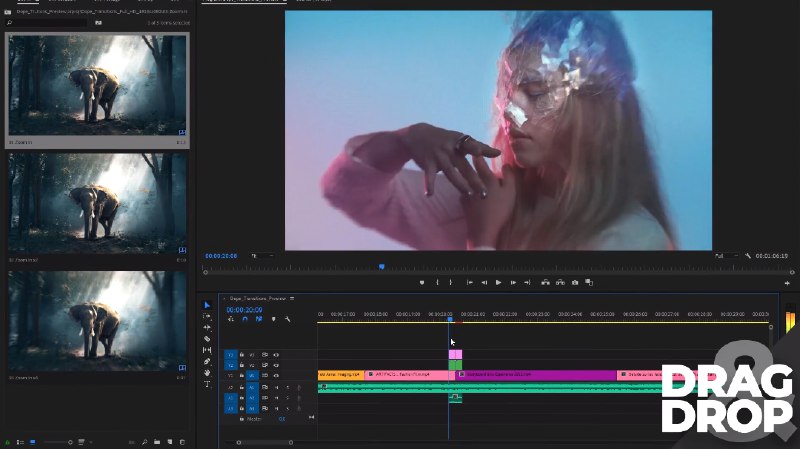The height and width of the screenshot is (449, 800).
Task: Open Program Monitor settings wrench
Action: 748,256
